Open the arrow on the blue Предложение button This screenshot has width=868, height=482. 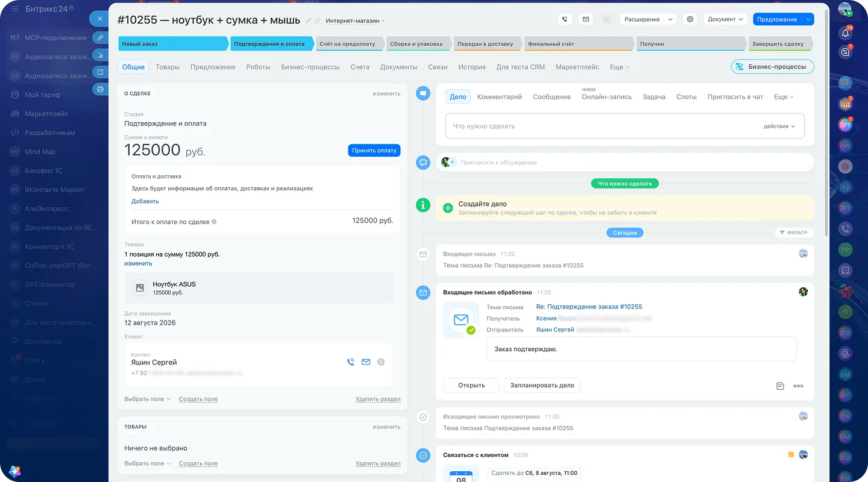coord(808,19)
